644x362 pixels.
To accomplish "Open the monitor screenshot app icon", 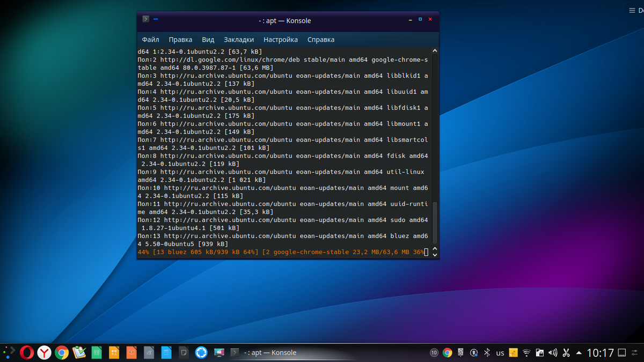I will [218, 352].
